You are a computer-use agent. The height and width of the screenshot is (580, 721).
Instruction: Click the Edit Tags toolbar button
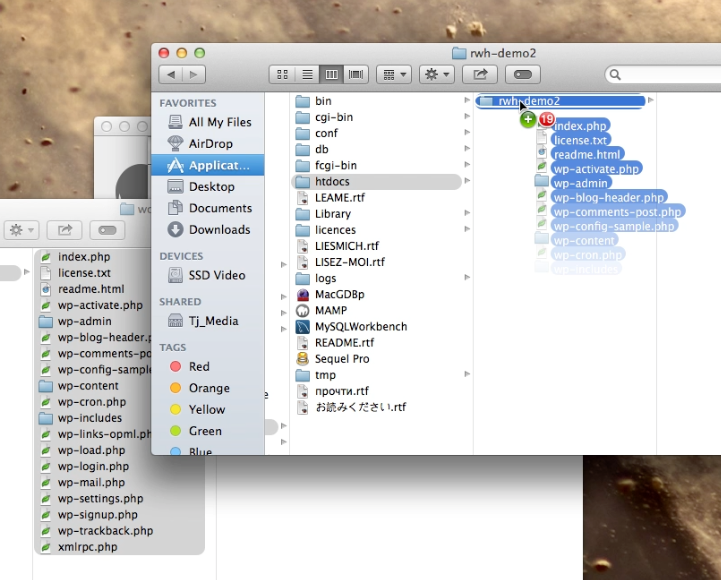[522, 74]
